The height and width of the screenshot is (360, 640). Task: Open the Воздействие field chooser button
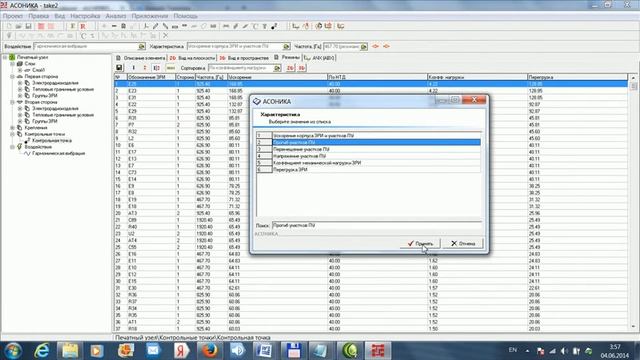coord(142,47)
